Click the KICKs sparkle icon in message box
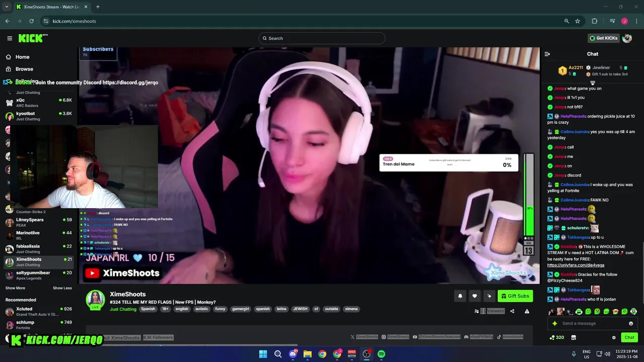The height and width of the screenshot is (362, 644). click(554, 323)
